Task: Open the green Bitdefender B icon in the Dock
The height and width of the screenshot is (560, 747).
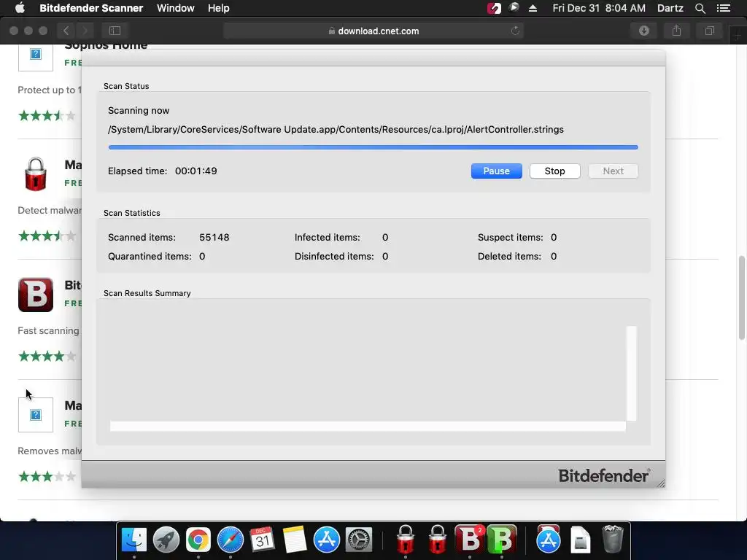Action: 502,540
